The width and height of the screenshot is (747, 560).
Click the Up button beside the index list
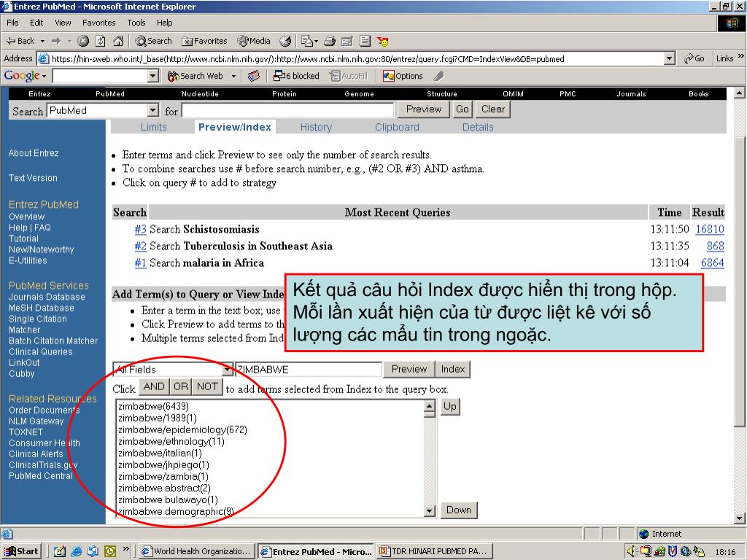pyautogui.click(x=450, y=407)
